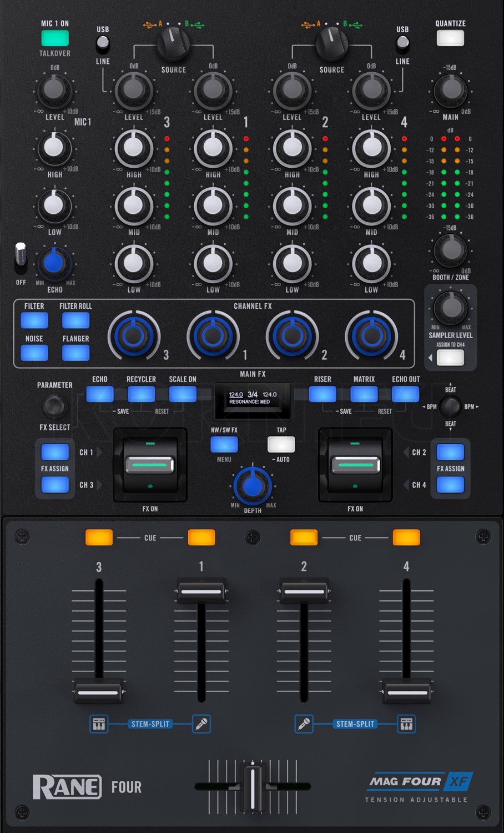Enable the FLANGER effect pad
Viewport: 504px width, 833px height.
(75, 352)
